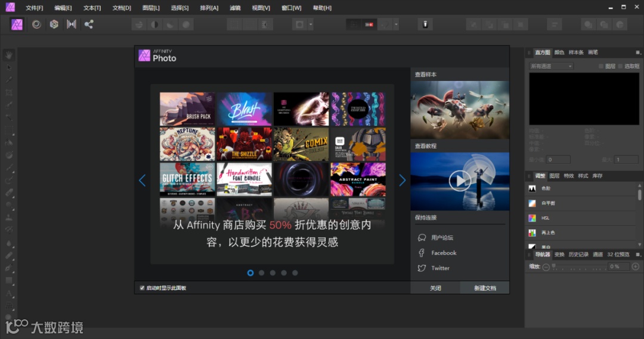Switch to the 样本条 tab
The height and width of the screenshot is (339, 644).
click(x=576, y=52)
